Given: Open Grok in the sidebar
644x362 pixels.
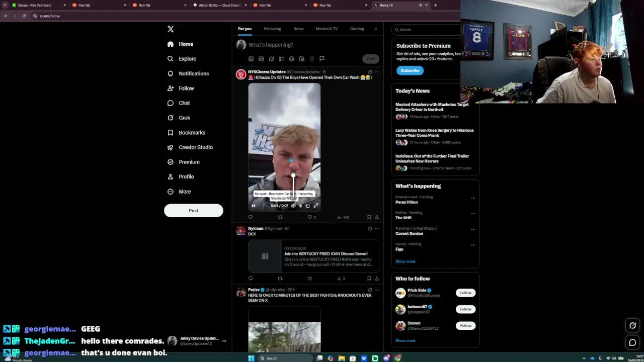Looking at the screenshot, I should pyautogui.click(x=179, y=118).
